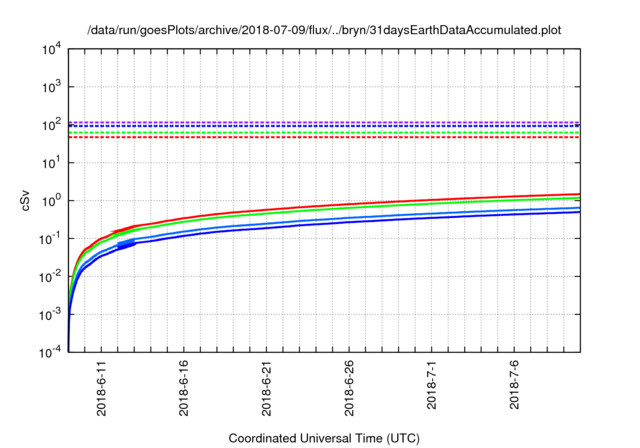The image size is (640, 448).
Task: Click the red dashed threshold line
Action: pos(324,137)
